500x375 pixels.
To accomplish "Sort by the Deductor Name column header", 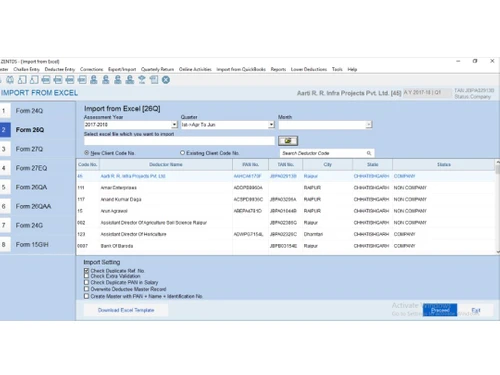I will [x=166, y=164].
